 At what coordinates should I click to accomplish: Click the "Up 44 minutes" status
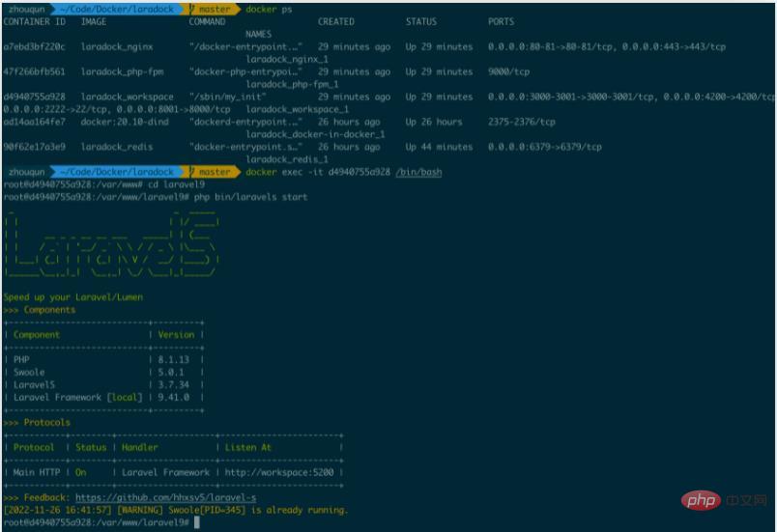[x=439, y=147]
